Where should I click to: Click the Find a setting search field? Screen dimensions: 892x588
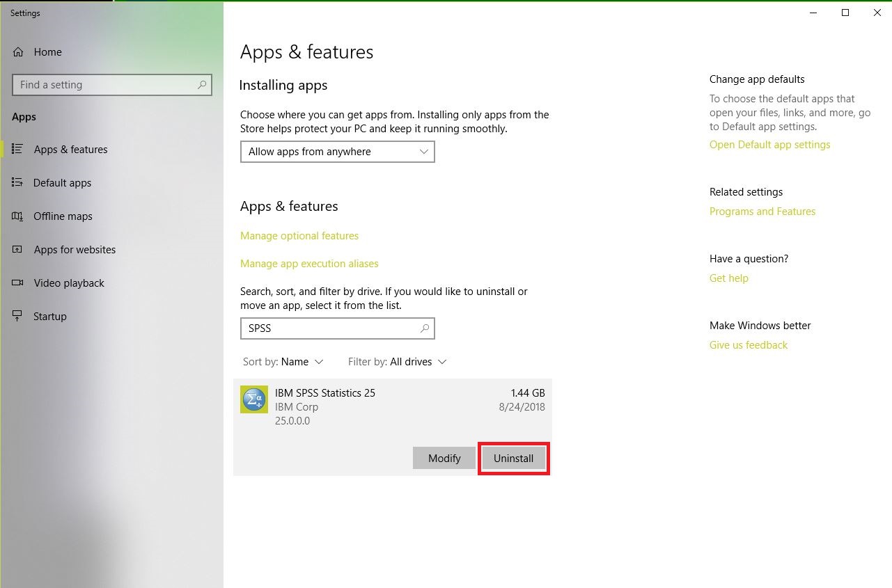(104, 85)
